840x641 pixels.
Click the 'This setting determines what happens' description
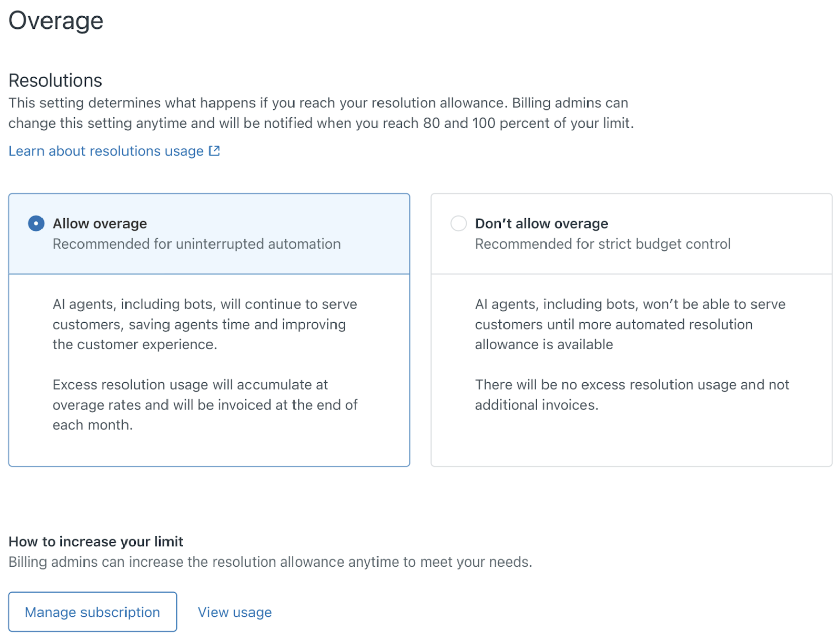321,113
